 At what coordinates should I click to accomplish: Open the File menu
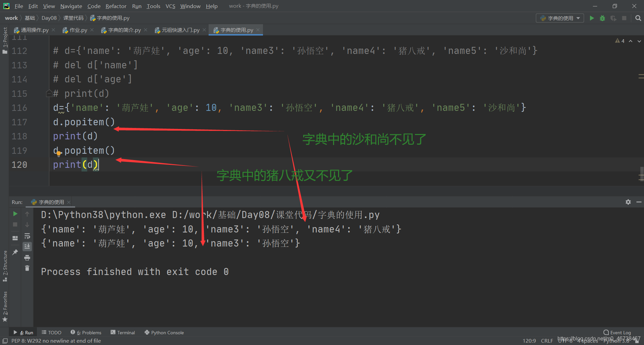(x=19, y=6)
